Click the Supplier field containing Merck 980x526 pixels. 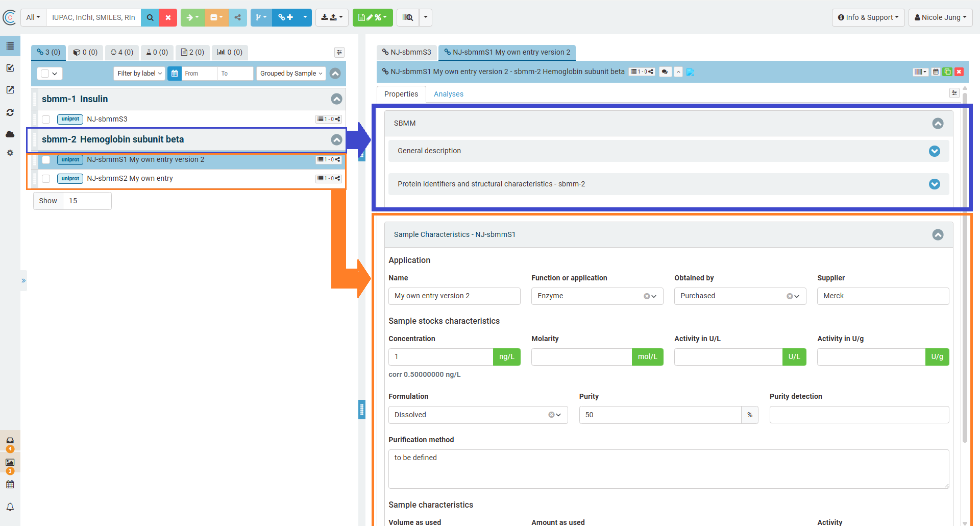(883, 296)
